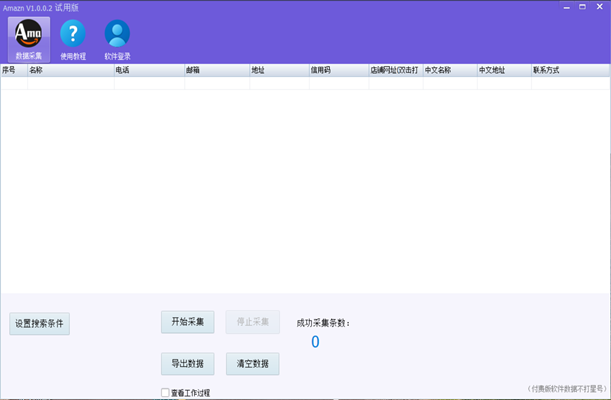Sort by the 名称 column header
The image size is (611, 400).
70,71
